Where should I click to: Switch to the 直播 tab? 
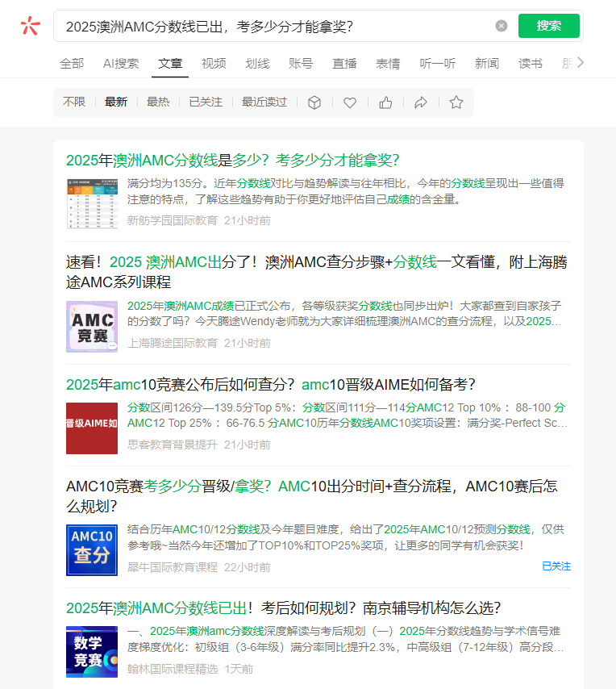344,64
